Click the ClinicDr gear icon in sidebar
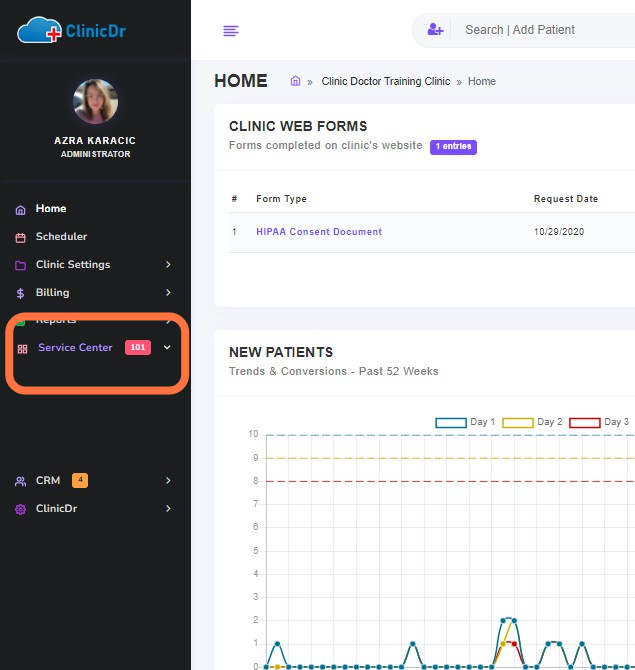 click(x=20, y=509)
